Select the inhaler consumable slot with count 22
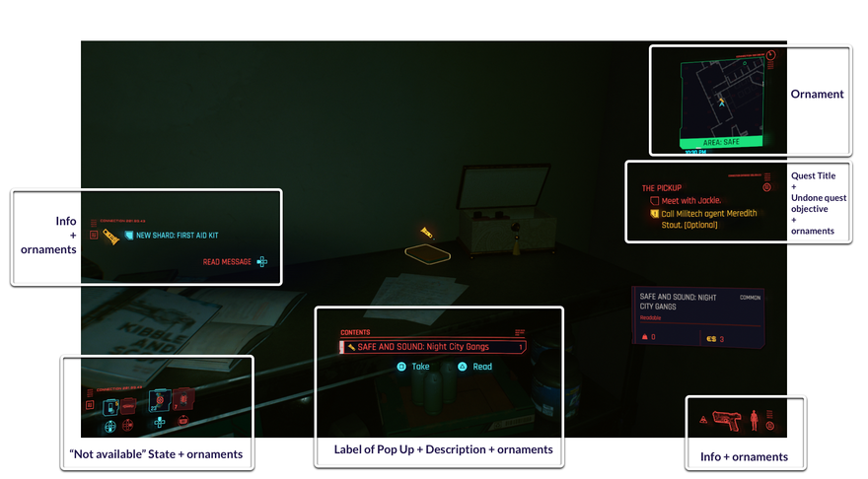 pos(159,400)
